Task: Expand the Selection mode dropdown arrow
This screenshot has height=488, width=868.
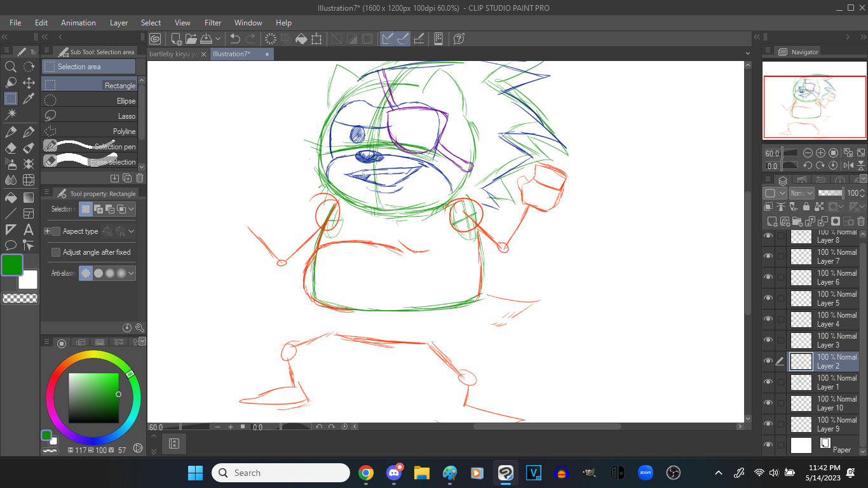Action: pos(132,208)
